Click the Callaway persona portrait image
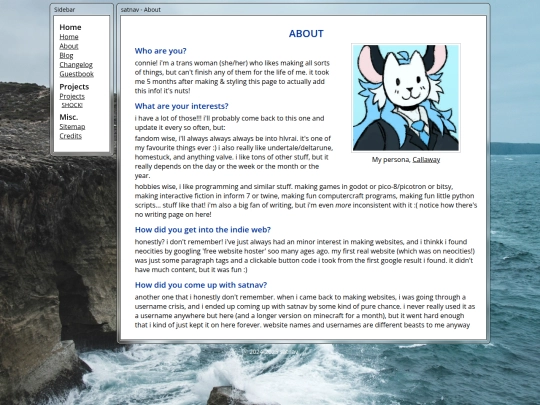This screenshot has width=540, height=405. click(x=406, y=98)
